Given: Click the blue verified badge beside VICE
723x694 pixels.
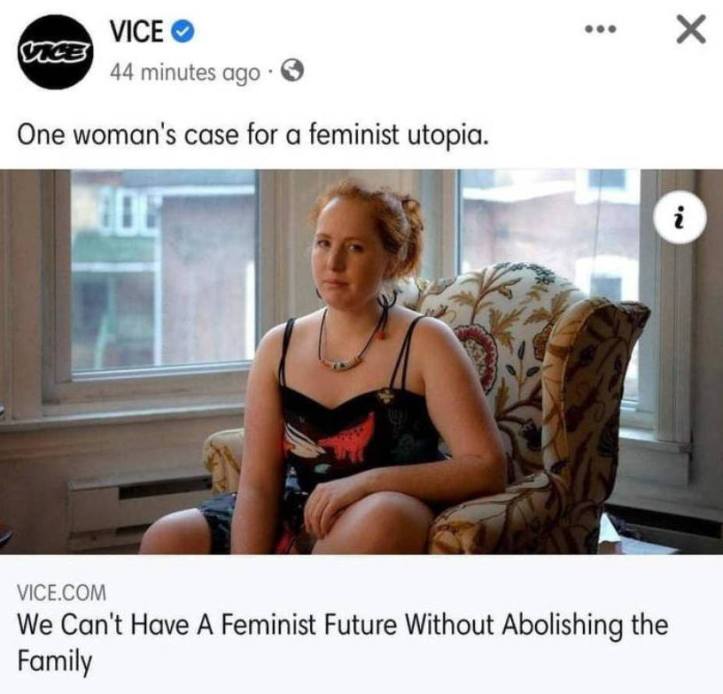Looking at the screenshot, I should (x=183, y=32).
